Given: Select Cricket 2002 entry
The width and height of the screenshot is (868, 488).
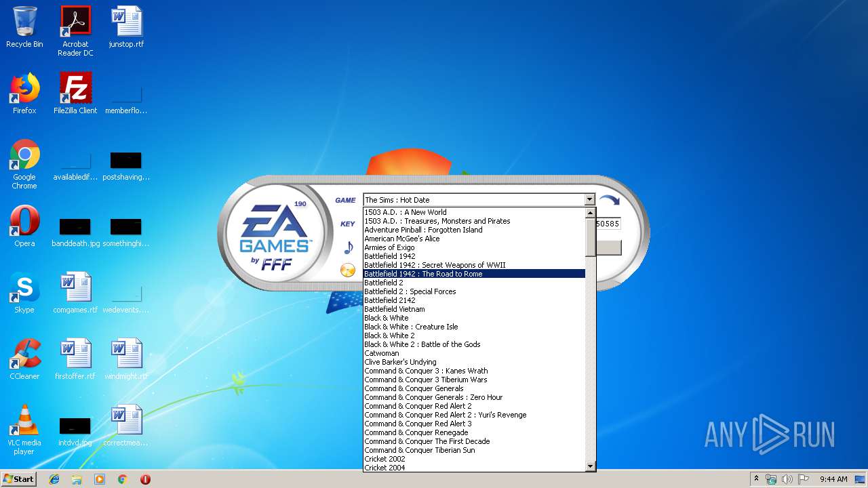Looking at the screenshot, I should [x=474, y=459].
